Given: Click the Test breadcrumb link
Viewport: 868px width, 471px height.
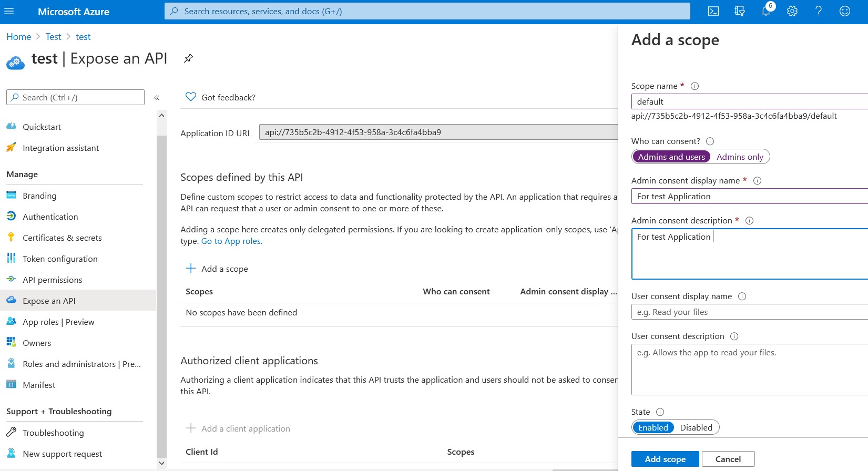Looking at the screenshot, I should (x=53, y=37).
